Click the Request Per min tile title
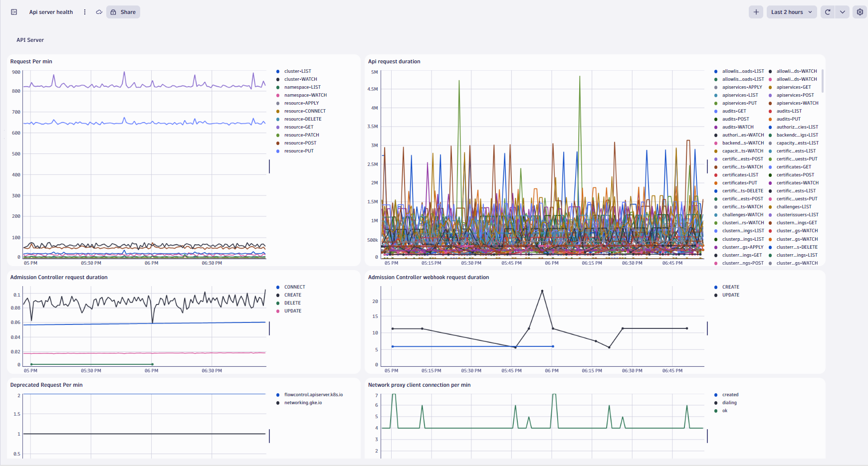This screenshot has width=868, height=466. (31, 61)
